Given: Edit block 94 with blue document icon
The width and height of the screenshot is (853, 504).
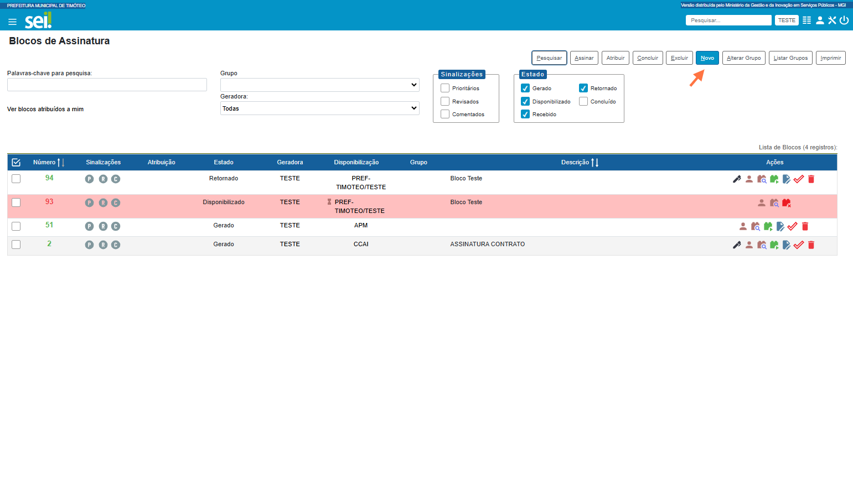Looking at the screenshot, I should click(x=786, y=179).
